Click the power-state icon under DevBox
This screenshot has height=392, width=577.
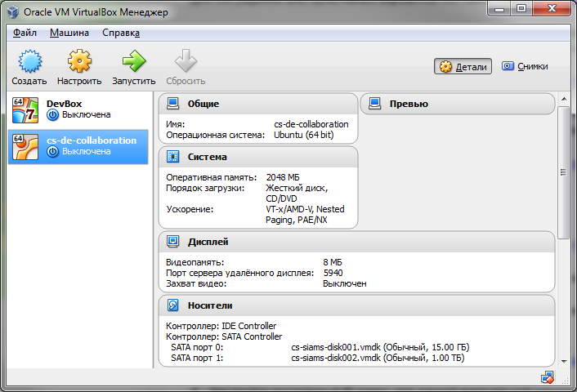tap(52, 115)
